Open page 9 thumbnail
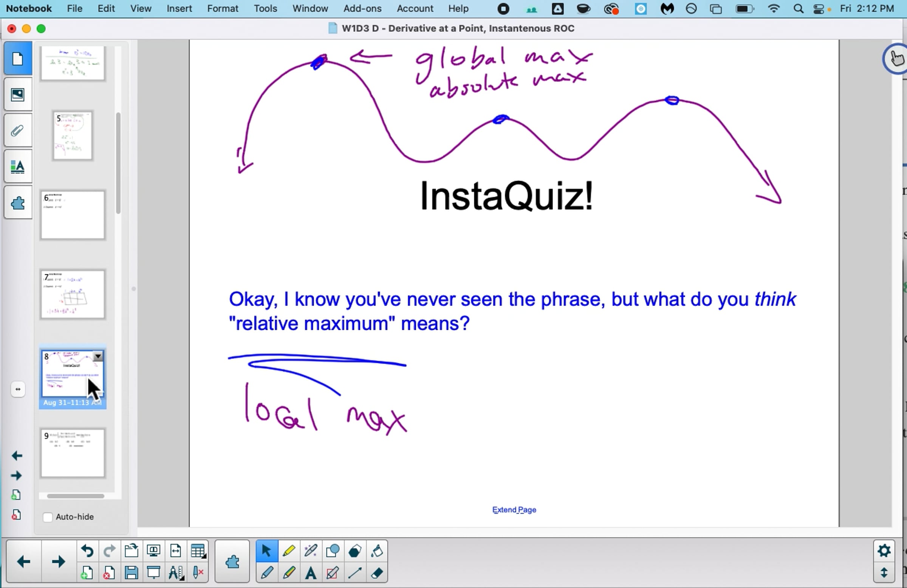 point(73,453)
